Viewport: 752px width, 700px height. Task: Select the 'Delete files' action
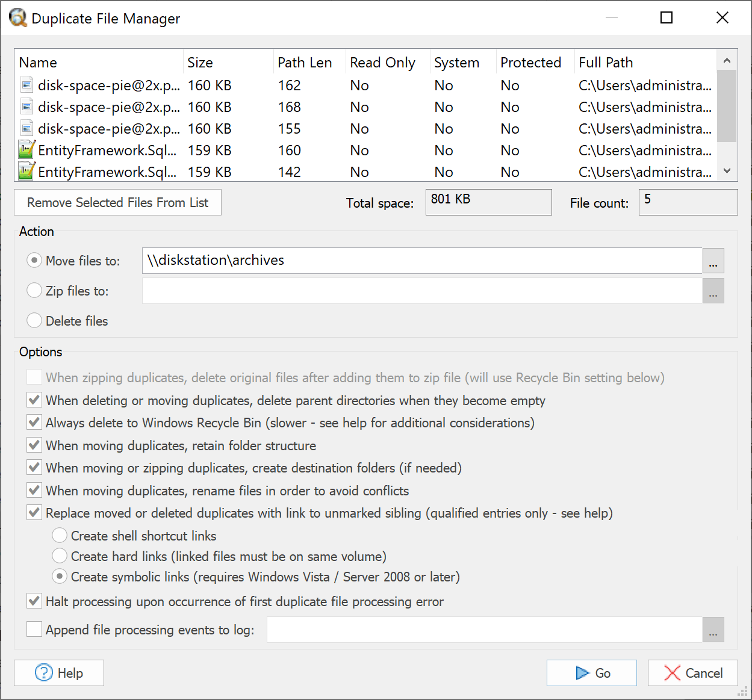[x=34, y=320]
